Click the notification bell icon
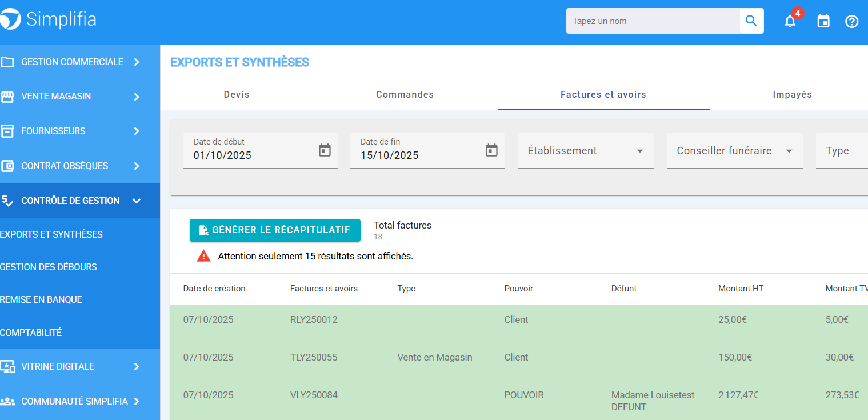 click(x=790, y=22)
